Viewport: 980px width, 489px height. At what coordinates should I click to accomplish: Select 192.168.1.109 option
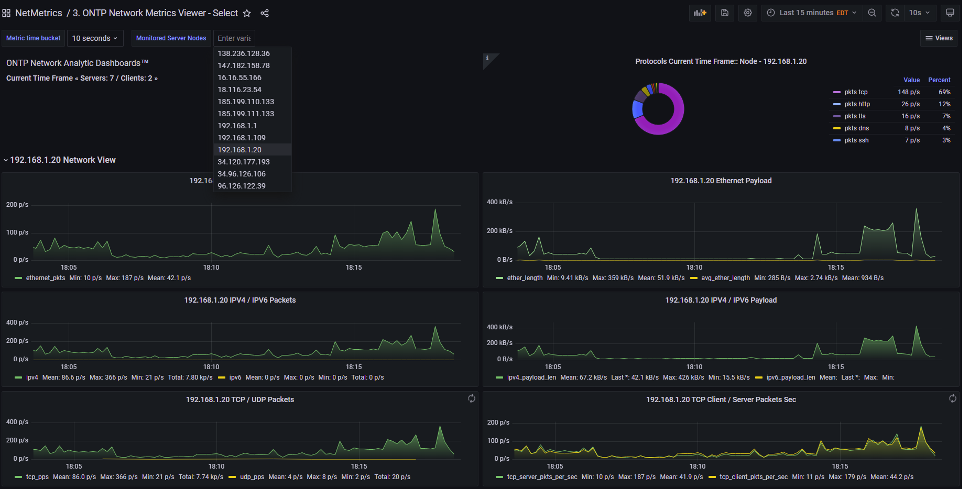tap(253, 138)
